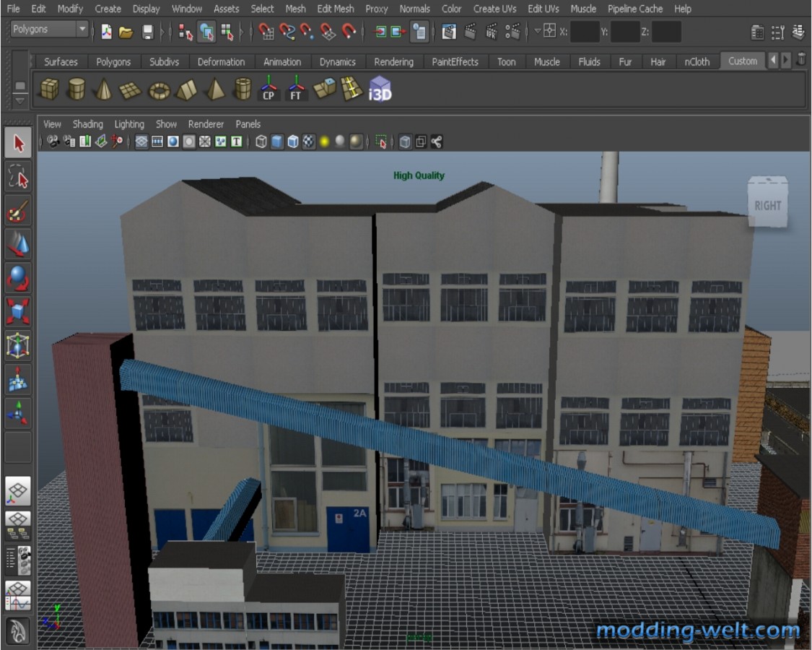The height and width of the screenshot is (650, 812).
Task: Toggle use all lights yellow bulb
Action: click(324, 142)
